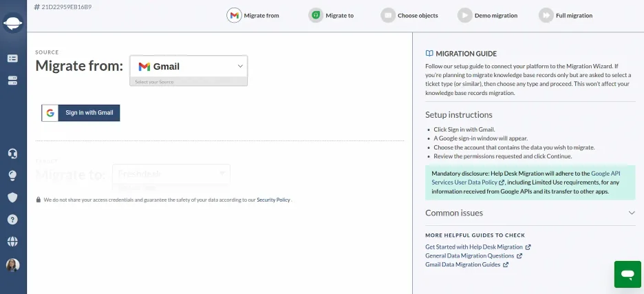Click the Choose objects step icon
The height and width of the screenshot is (294, 644).
tap(388, 16)
